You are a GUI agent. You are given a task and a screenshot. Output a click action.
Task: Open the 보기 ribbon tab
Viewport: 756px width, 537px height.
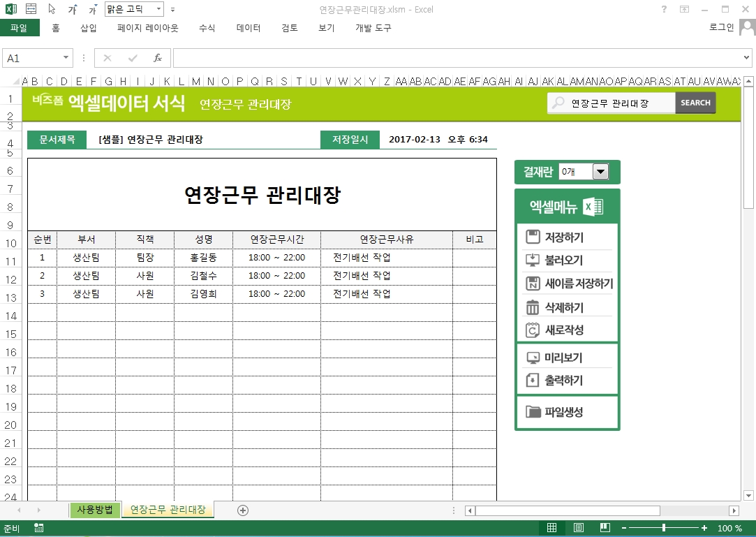(327, 28)
